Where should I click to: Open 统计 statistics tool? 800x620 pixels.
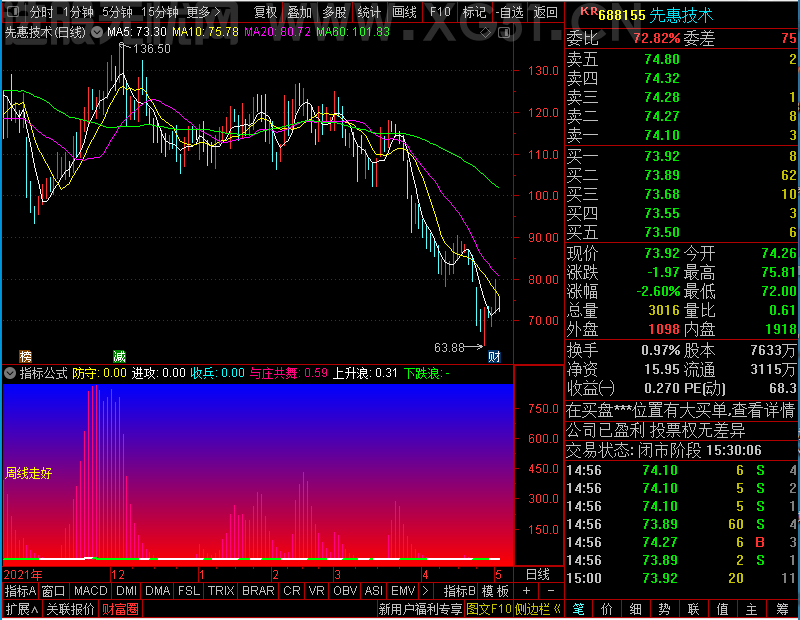(369, 12)
